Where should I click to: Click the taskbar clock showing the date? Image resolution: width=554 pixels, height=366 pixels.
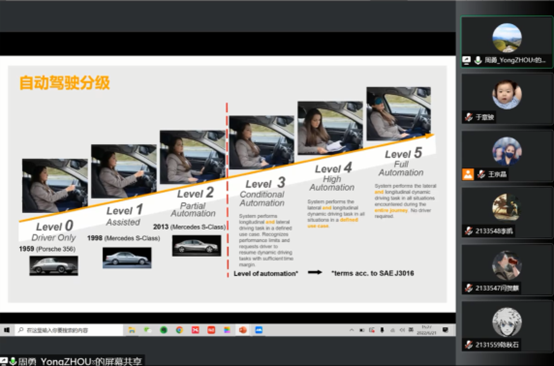426,330
